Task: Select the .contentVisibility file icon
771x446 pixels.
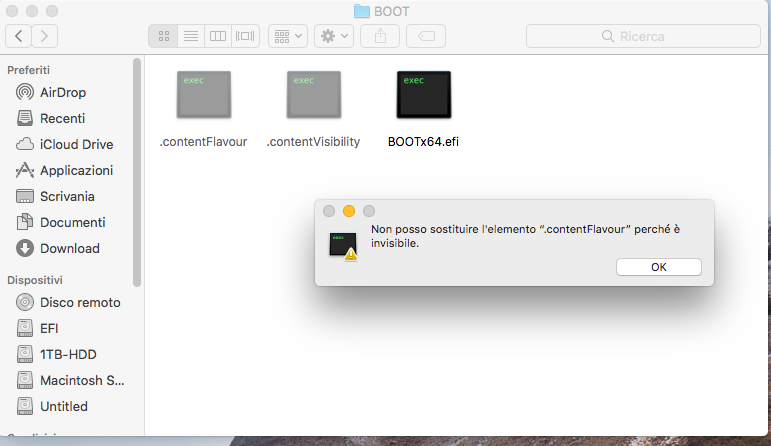Action: point(314,94)
